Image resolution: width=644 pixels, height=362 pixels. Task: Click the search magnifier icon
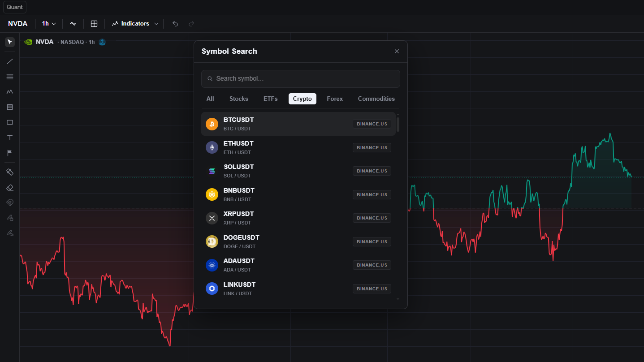tap(210, 79)
